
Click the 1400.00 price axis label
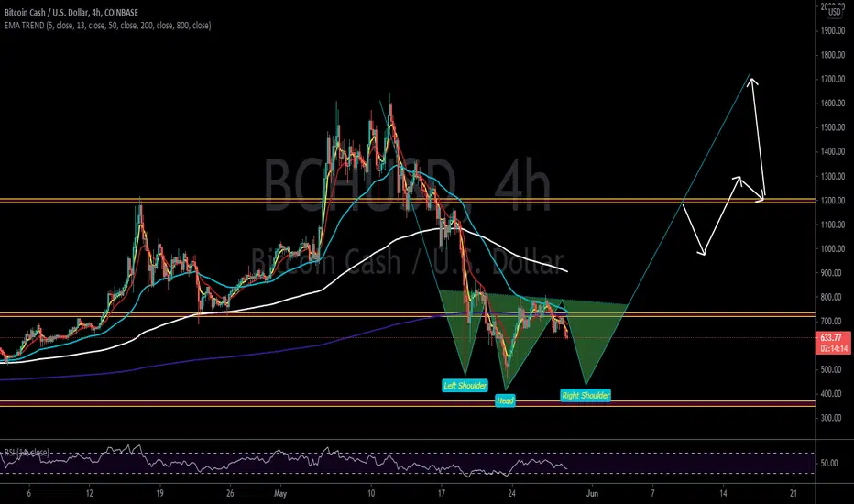833,151
